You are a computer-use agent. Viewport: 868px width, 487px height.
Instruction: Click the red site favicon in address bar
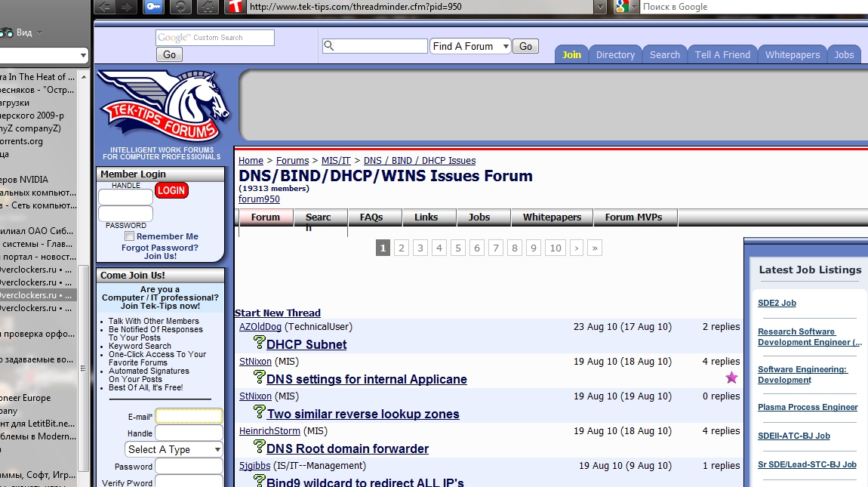[235, 7]
